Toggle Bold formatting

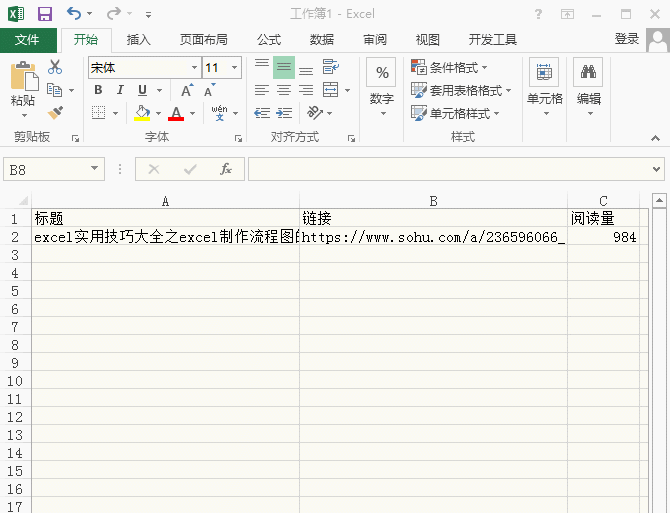98,90
